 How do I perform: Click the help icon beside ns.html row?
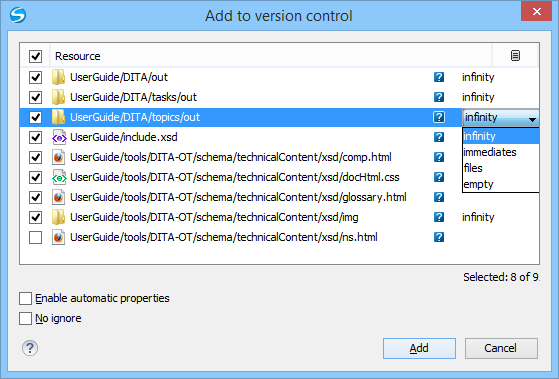click(x=439, y=237)
